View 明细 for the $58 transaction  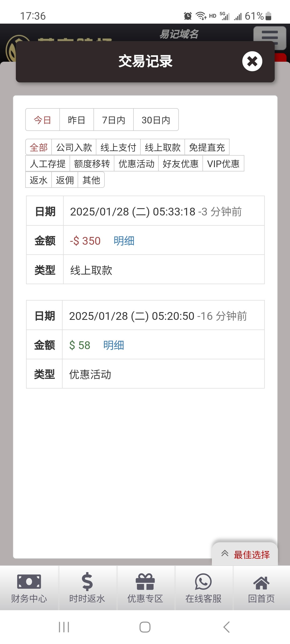point(114,345)
